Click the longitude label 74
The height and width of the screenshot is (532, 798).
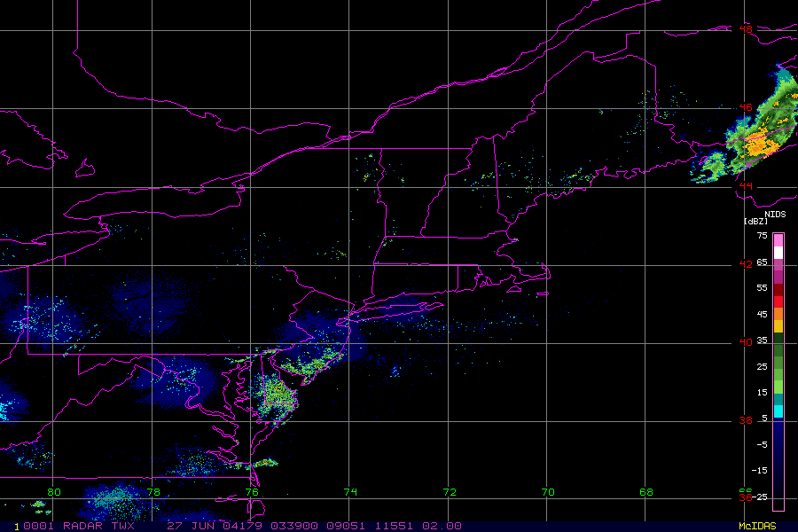click(350, 492)
